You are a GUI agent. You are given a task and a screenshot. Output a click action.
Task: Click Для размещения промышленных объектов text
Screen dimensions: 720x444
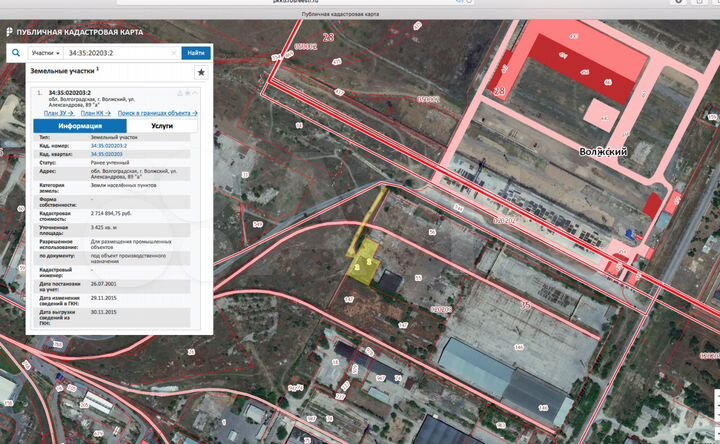[131, 244]
